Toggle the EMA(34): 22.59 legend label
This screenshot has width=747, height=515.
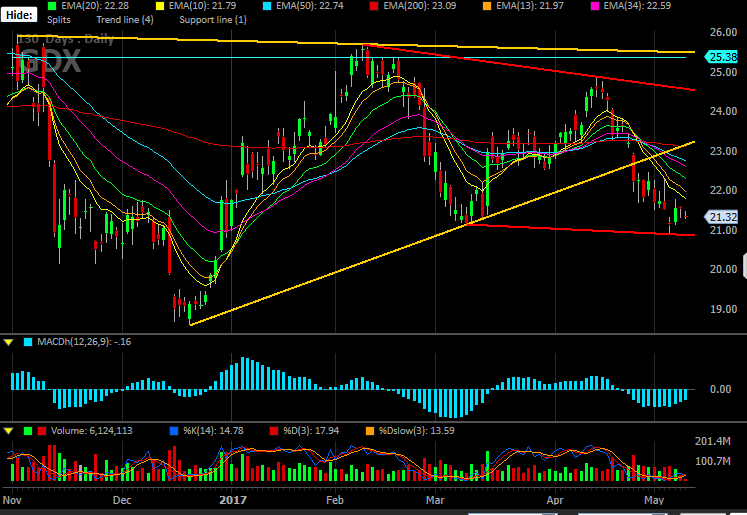tap(637, 6)
